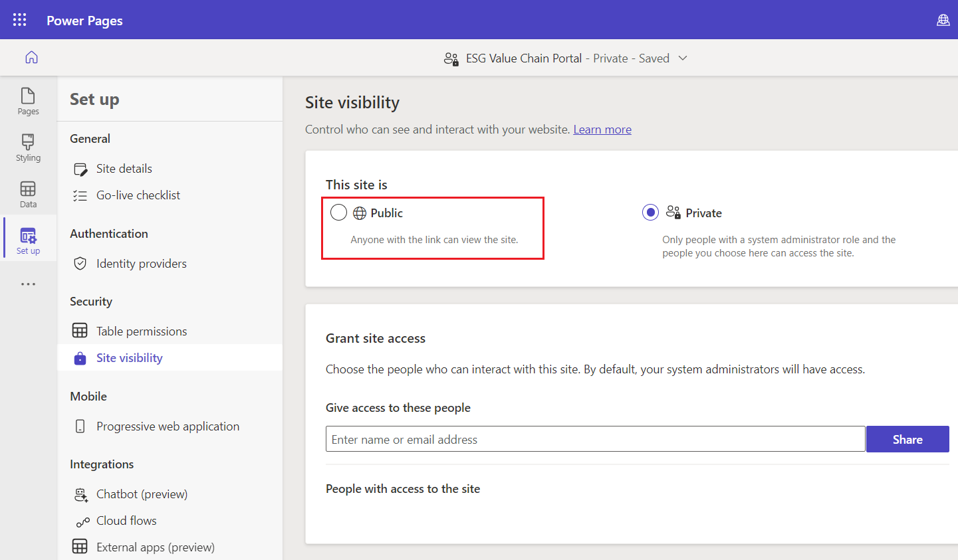Click the people-lock icon next to Private

pyautogui.click(x=673, y=213)
